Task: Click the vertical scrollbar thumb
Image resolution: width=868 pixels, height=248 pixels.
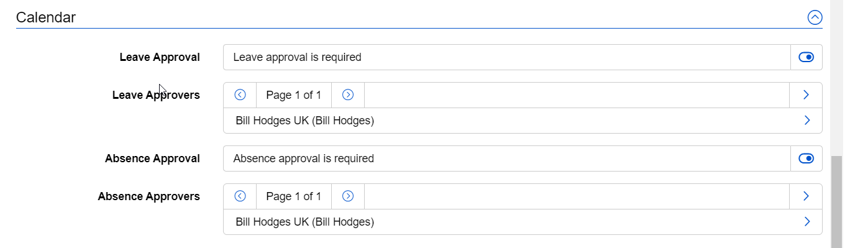Action: tap(836, 201)
